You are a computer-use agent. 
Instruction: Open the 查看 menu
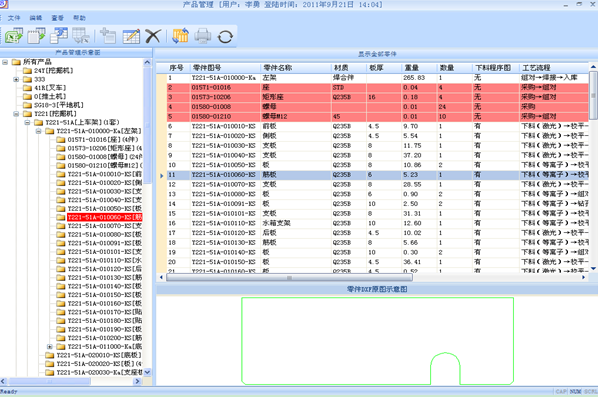tap(57, 18)
